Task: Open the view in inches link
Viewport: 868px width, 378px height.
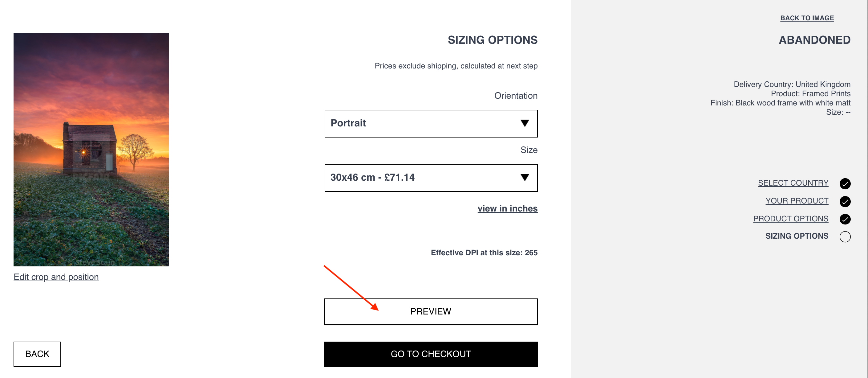Action: pos(507,208)
